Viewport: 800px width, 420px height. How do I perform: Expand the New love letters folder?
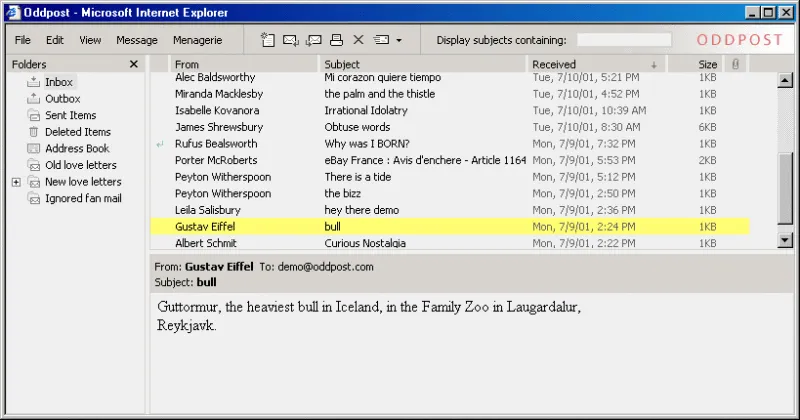pyautogui.click(x=16, y=182)
